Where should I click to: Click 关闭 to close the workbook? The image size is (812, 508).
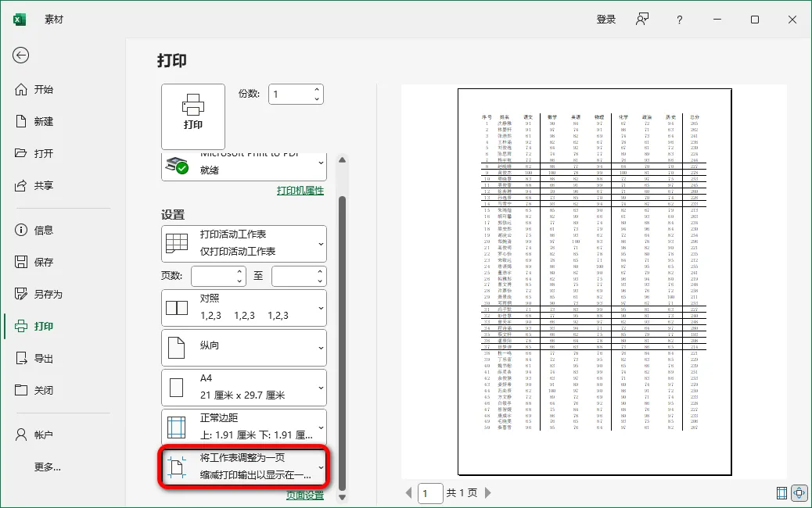pyautogui.click(x=34, y=391)
